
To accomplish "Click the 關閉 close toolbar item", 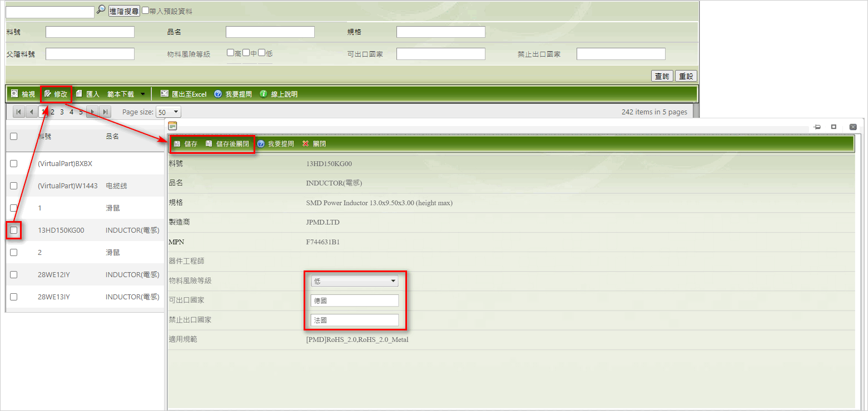I will [x=314, y=144].
